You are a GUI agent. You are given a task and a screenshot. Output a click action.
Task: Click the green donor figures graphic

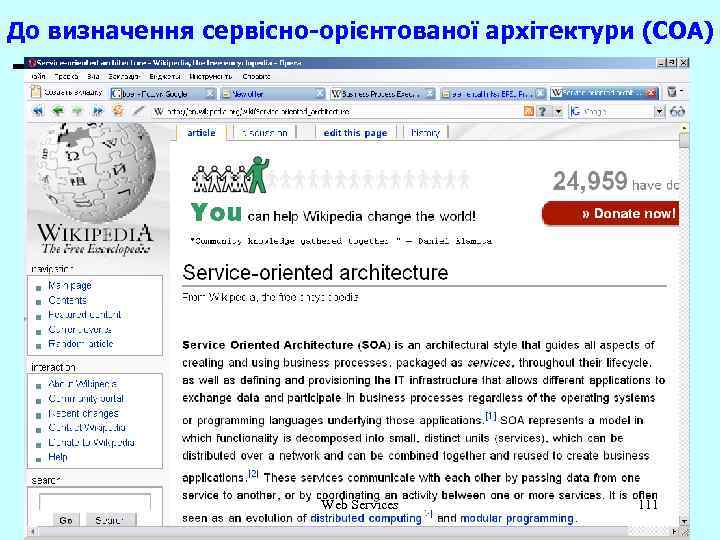click(231, 175)
